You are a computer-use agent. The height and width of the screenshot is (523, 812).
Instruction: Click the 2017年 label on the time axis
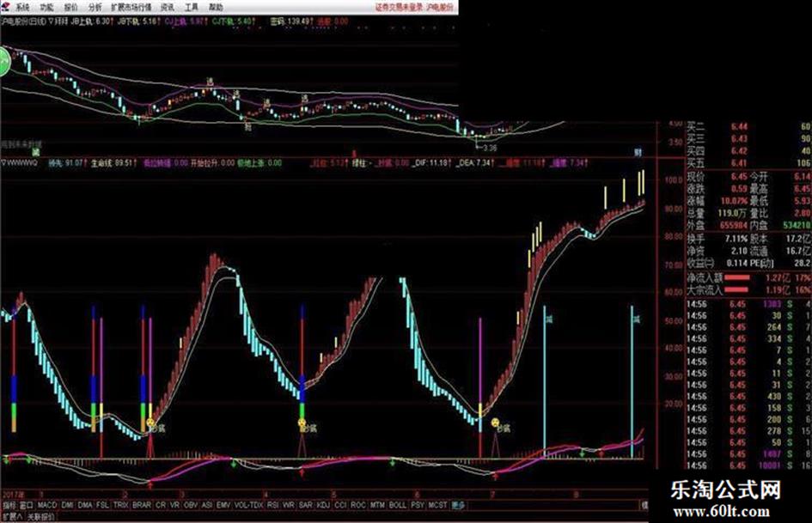click(x=12, y=494)
